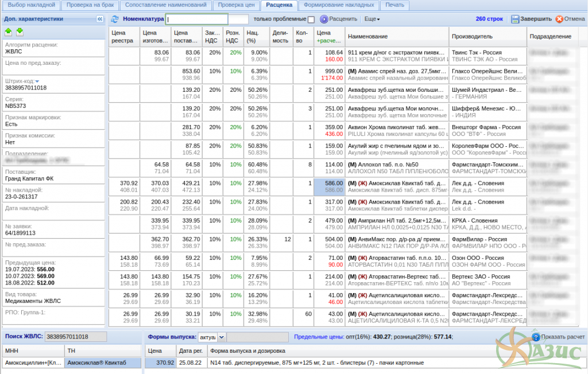Click the ЖВЛС price cell 370.92
The image size is (588, 374).
coord(161,363)
